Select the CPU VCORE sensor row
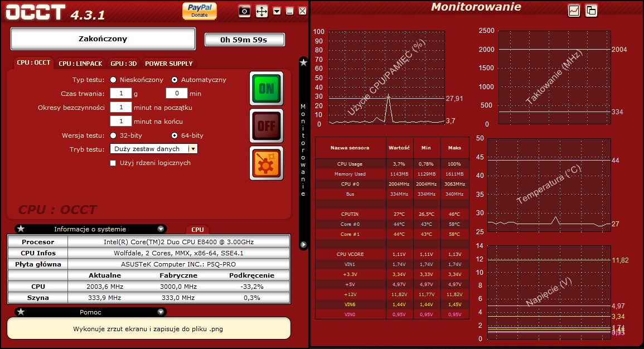 [x=392, y=254]
